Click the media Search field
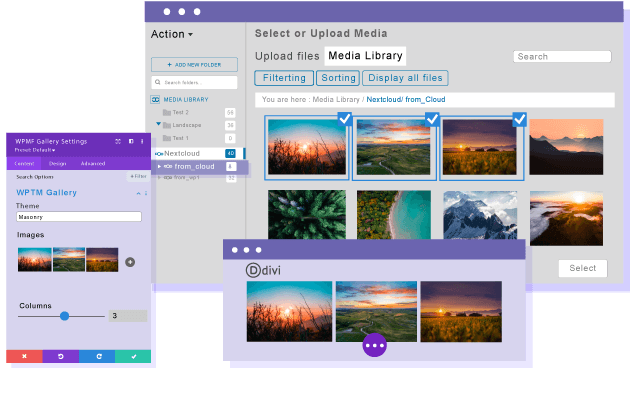The width and height of the screenshot is (630, 397). click(x=562, y=57)
